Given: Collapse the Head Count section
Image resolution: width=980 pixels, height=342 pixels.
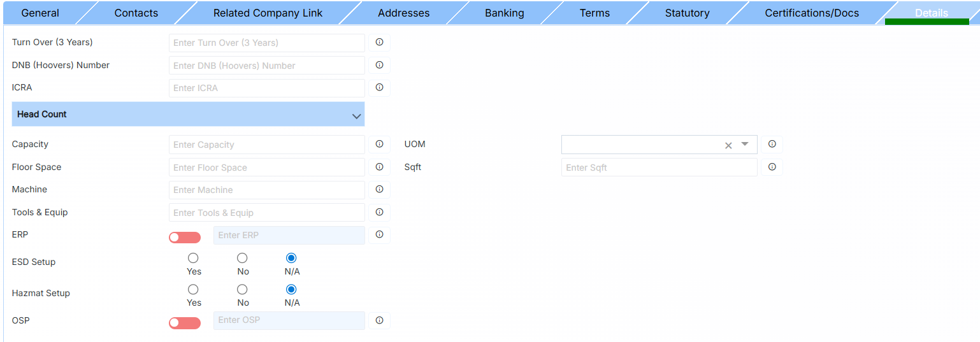Looking at the screenshot, I should 356,116.
